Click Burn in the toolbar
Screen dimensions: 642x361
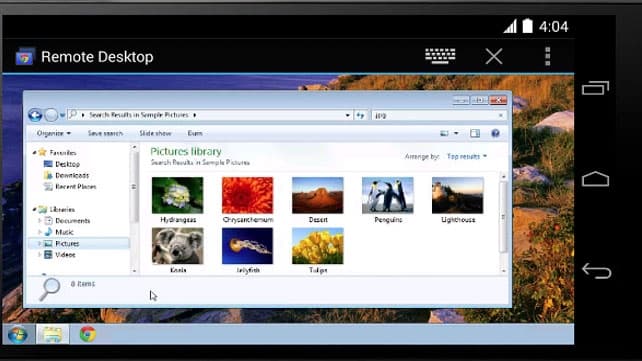point(195,133)
